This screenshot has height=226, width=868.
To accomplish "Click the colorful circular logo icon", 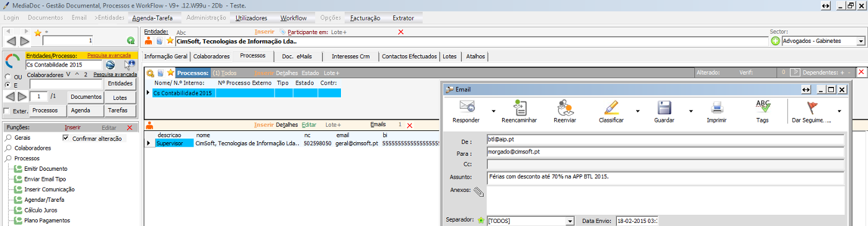I will pos(12,61).
